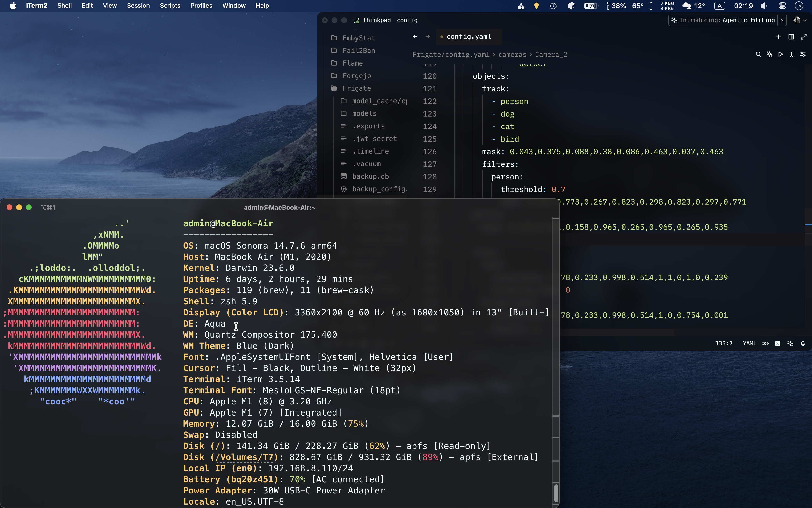Select the config.yaml tab

(x=469, y=37)
